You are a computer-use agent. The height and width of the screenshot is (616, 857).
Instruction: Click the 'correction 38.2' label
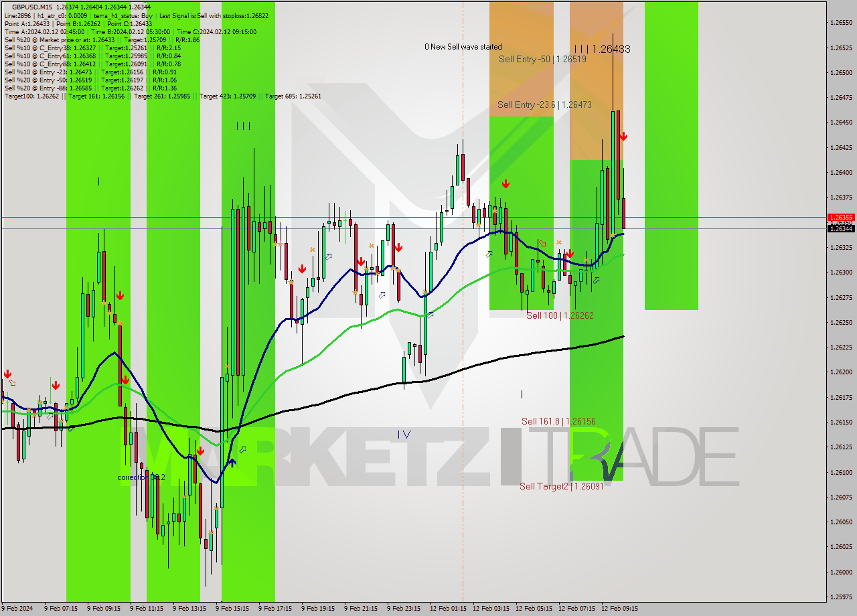point(141,477)
